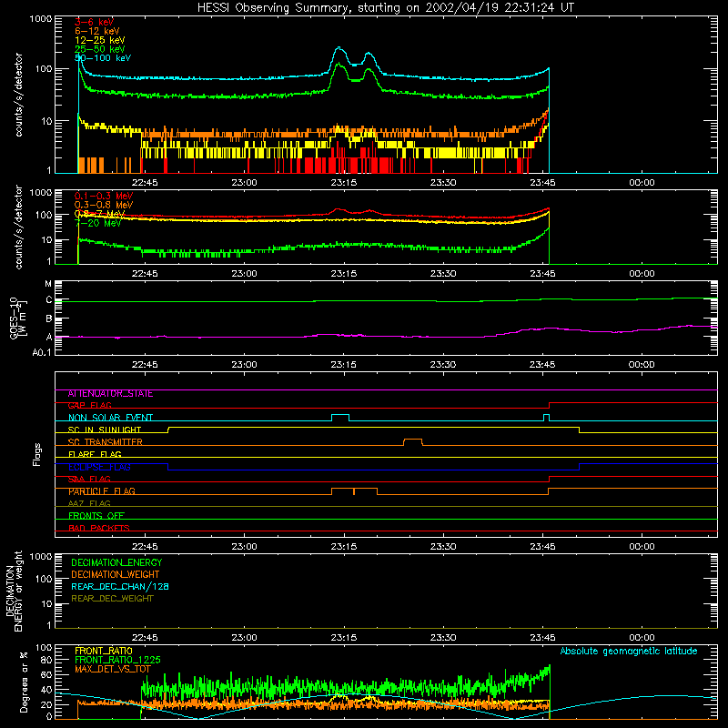Click the 22:45 tick label under GOES panel
This screenshot has width=728, height=728.
pyautogui.click(x=145, y=365)
